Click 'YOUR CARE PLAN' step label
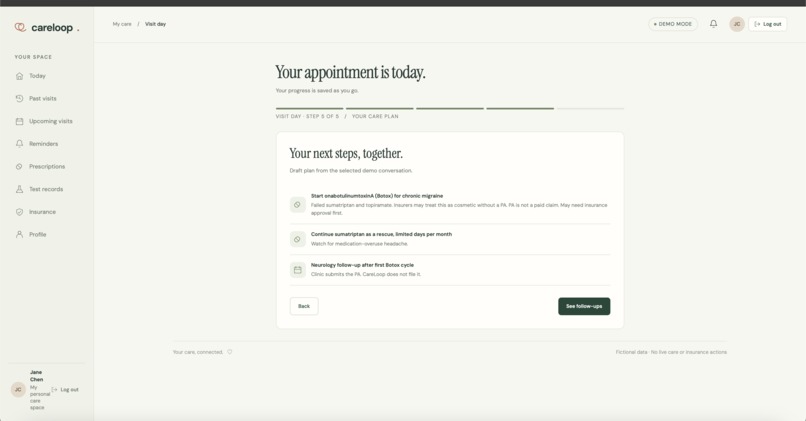 [x=375, y=117]
